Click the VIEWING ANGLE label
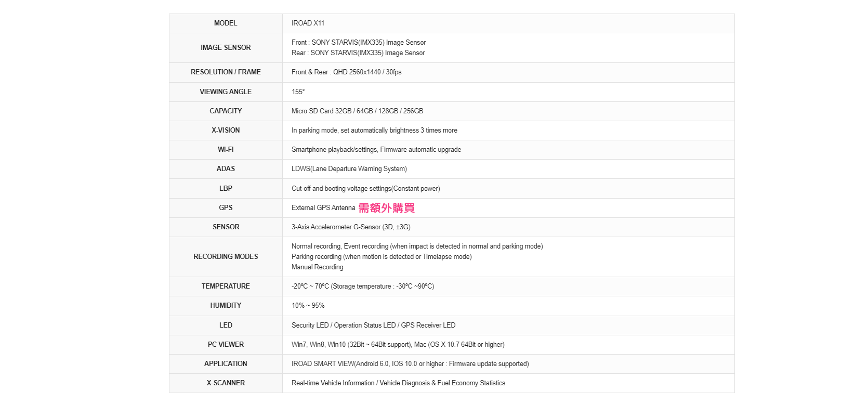Viewport: 868px width, 404px height. click(226, 92)
